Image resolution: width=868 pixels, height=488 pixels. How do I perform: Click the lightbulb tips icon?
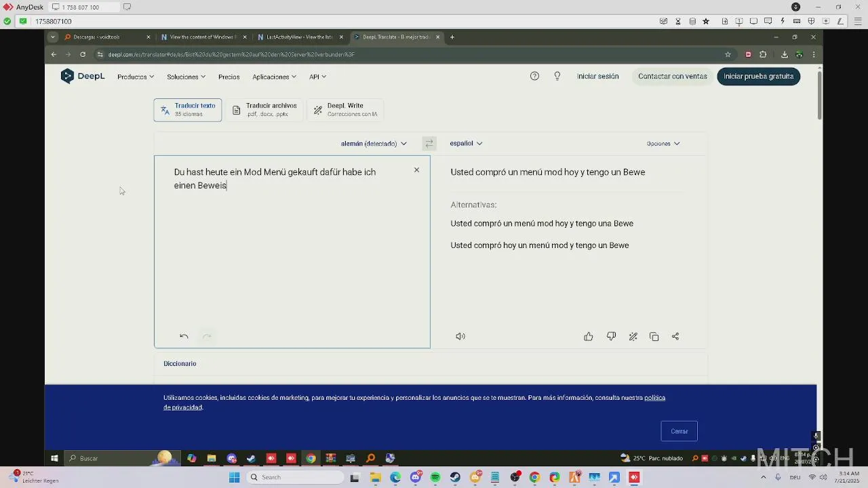point(557,77)
